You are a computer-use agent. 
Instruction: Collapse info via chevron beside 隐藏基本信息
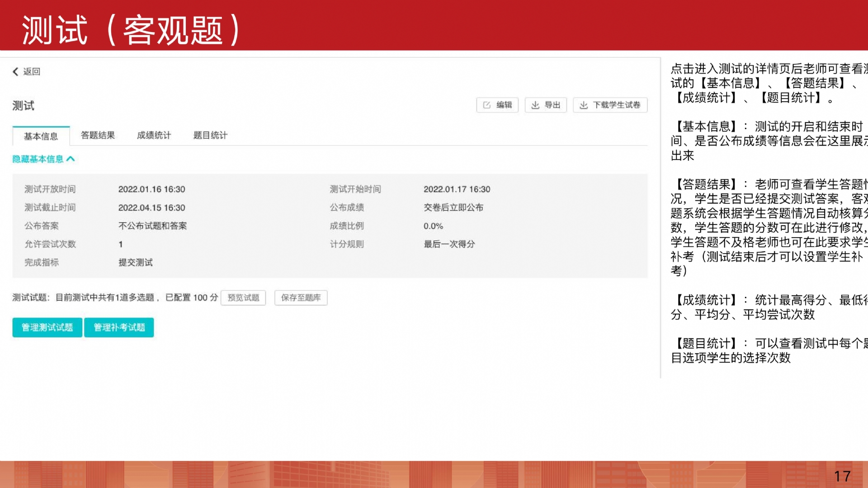pyautogui.click(x=71, y=159)
